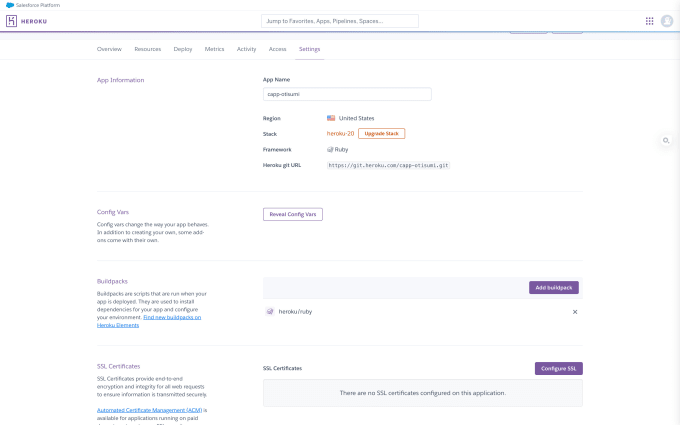
Task: Go to the Activity tab
Action: [246, 49]
